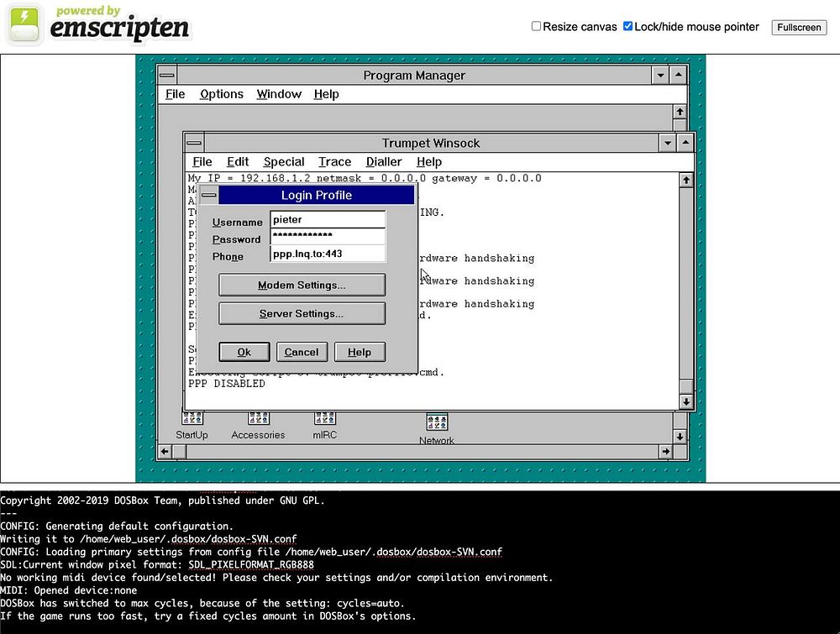Minimize the Trumpet Winsock window

[668, 143]
